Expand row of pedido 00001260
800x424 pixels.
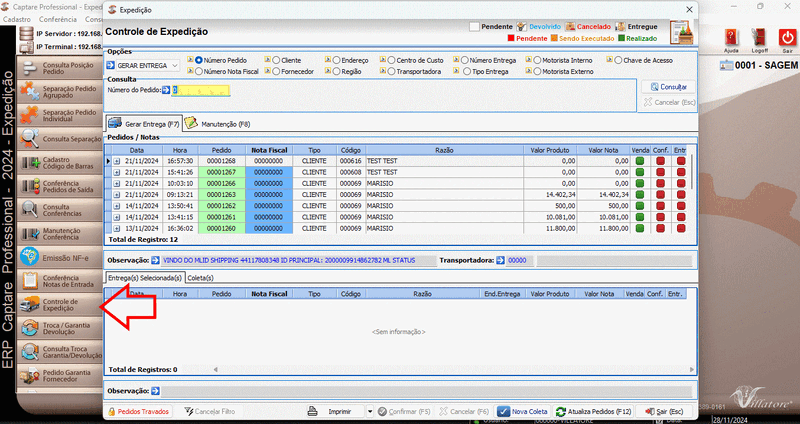tap(117, 228)
